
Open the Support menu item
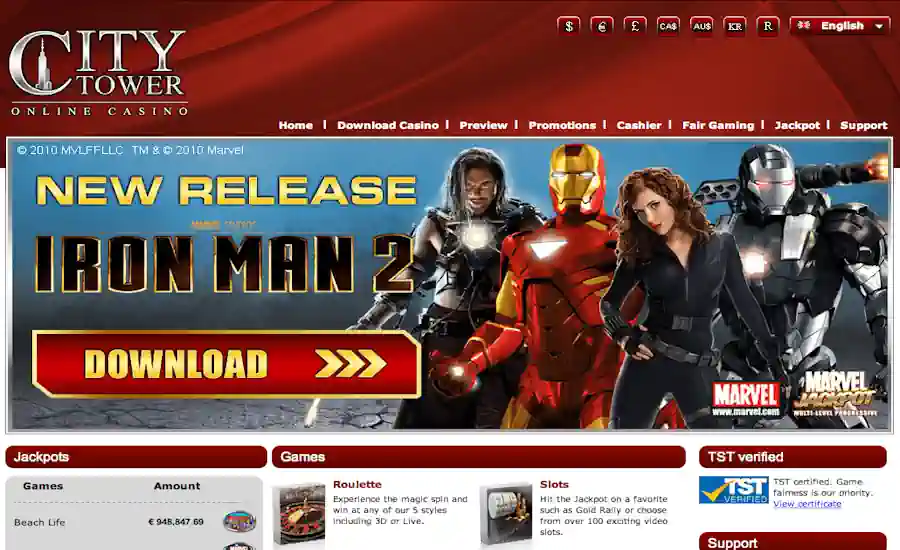click(864, 125)
